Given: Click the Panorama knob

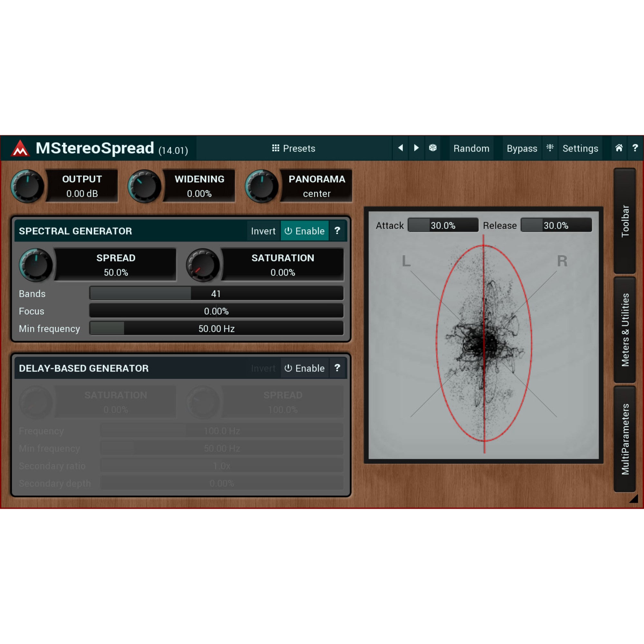Looking at the screenshot, I should tap(261, 186).
